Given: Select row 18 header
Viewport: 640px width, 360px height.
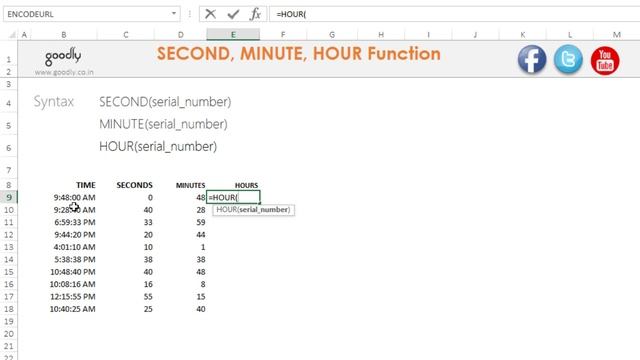Looking at the screenshot, I should coord(9,309).
